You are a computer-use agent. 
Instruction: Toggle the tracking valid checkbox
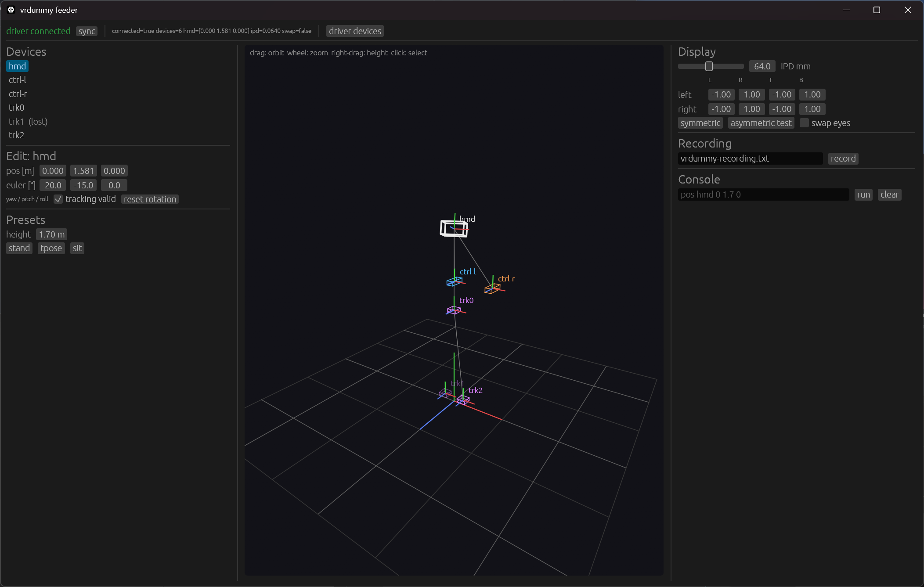point(58,199)
